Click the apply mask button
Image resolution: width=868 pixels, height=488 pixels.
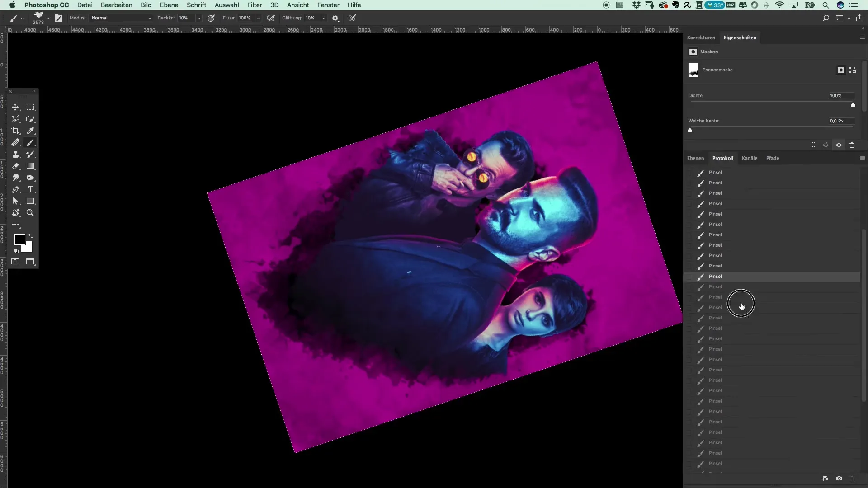coord(826,145)
